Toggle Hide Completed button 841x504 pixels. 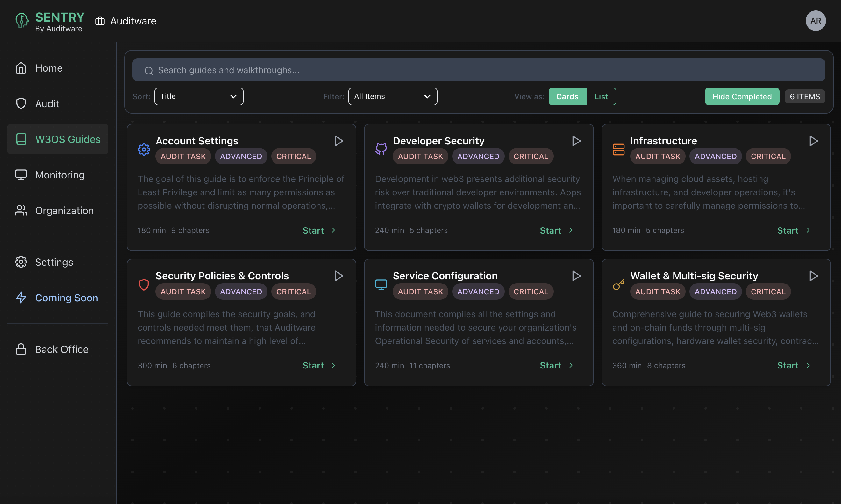point(742,96)
